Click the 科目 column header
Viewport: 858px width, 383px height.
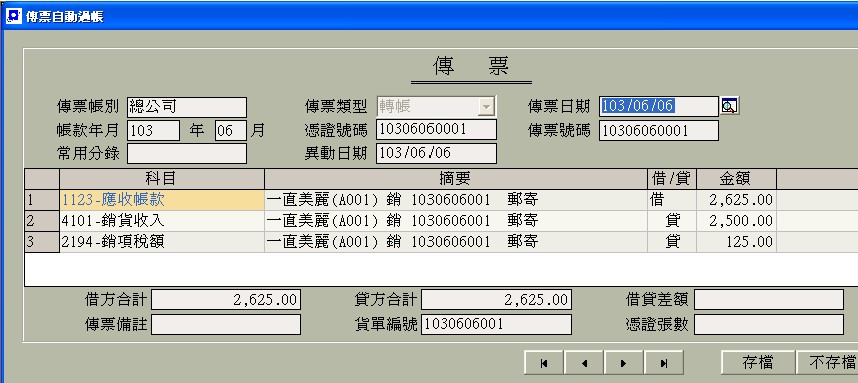pos(162,179)
